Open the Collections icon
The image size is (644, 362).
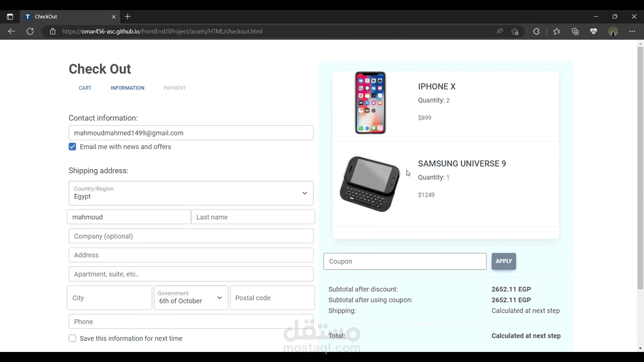tap(575, 31)
